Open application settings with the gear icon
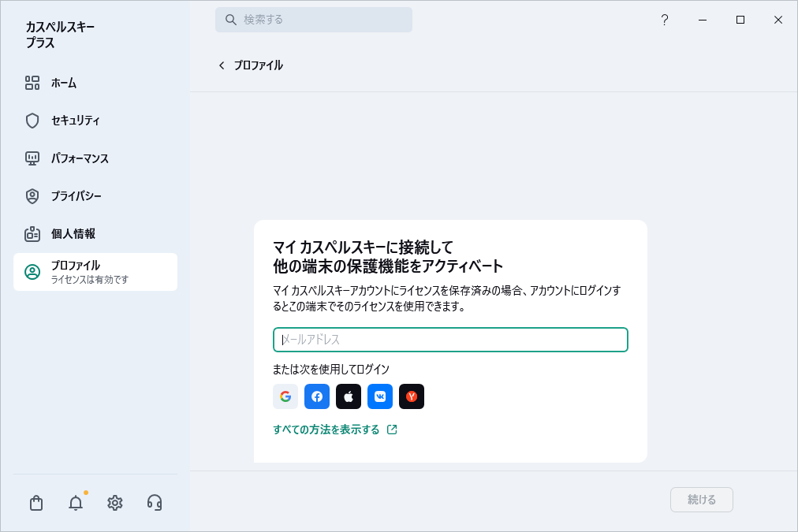The height and width of the screenshot is (532, 798). tap(114, 502)
